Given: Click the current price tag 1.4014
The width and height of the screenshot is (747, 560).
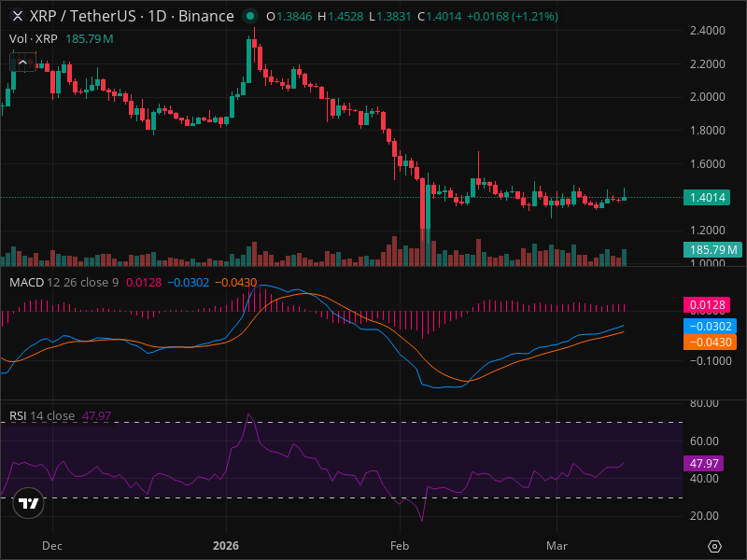Looking at the screenshot, I should 707,197.
